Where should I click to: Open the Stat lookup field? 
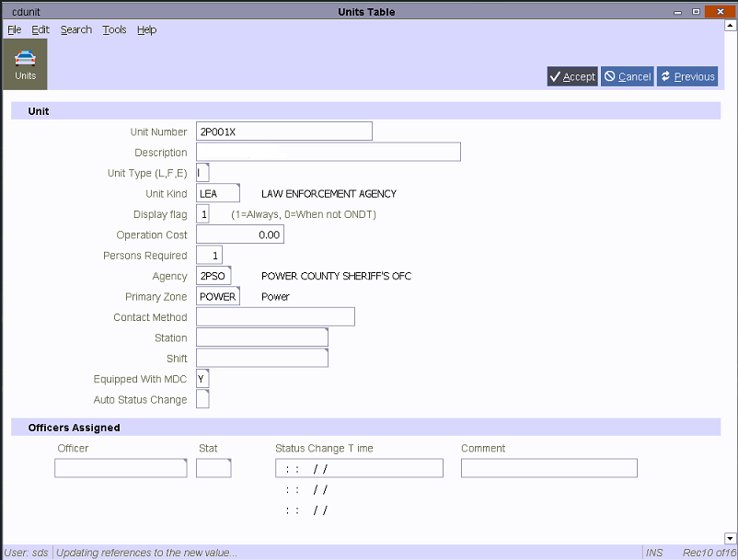pos(213,468)
